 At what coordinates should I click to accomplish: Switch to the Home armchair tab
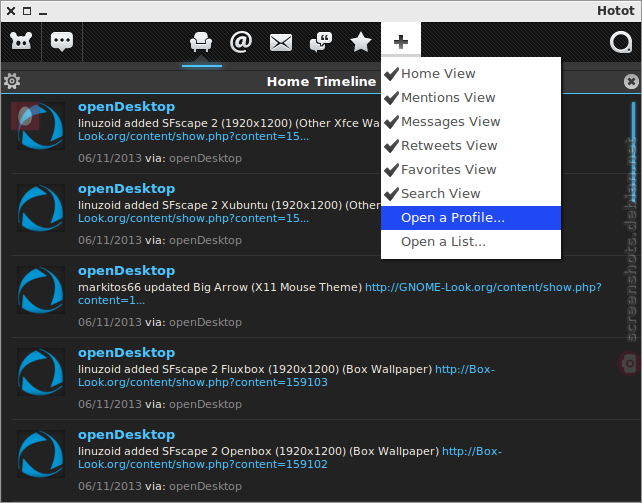201,42
